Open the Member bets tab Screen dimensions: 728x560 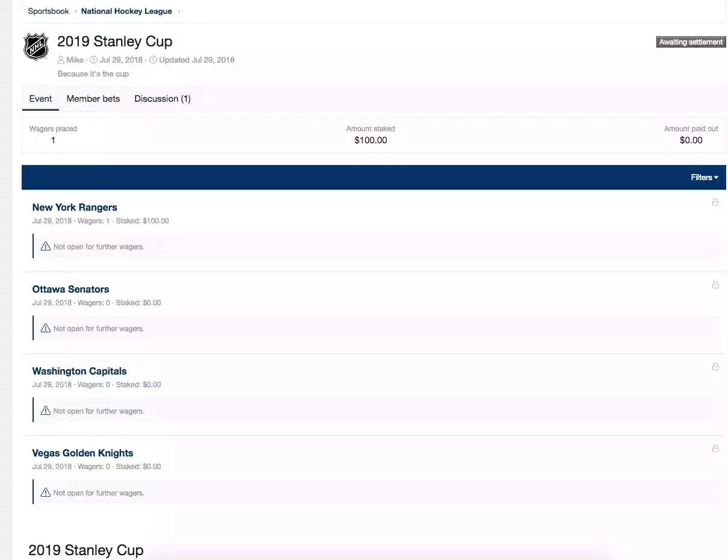coord(93,99)
